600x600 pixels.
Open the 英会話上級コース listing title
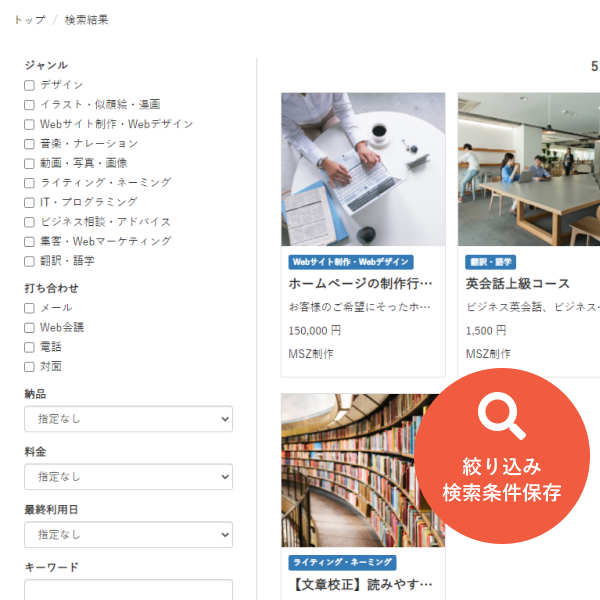(x=518, y=284)
